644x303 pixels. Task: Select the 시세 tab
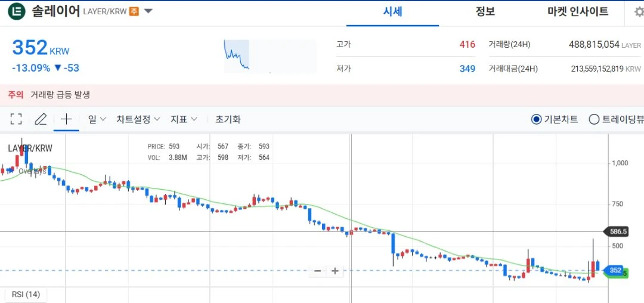(392, 13)
